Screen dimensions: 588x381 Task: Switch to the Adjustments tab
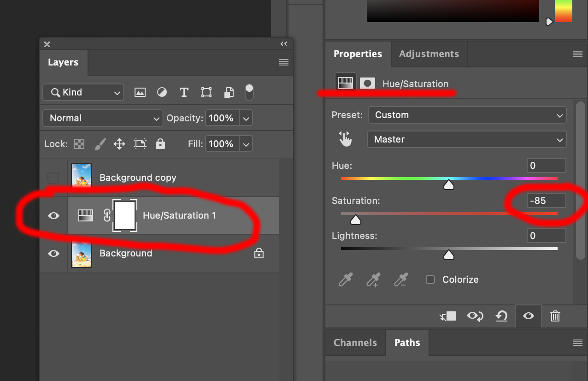pyautogui.click(x=429, y=54)
